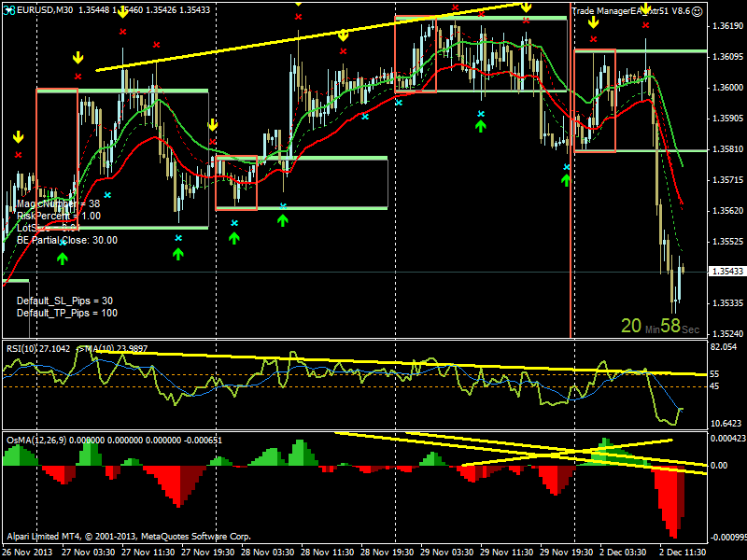Viewport: 747px width, 560px height.
Task: Click RSI scale value 10.6423
Action: (726, 424)
